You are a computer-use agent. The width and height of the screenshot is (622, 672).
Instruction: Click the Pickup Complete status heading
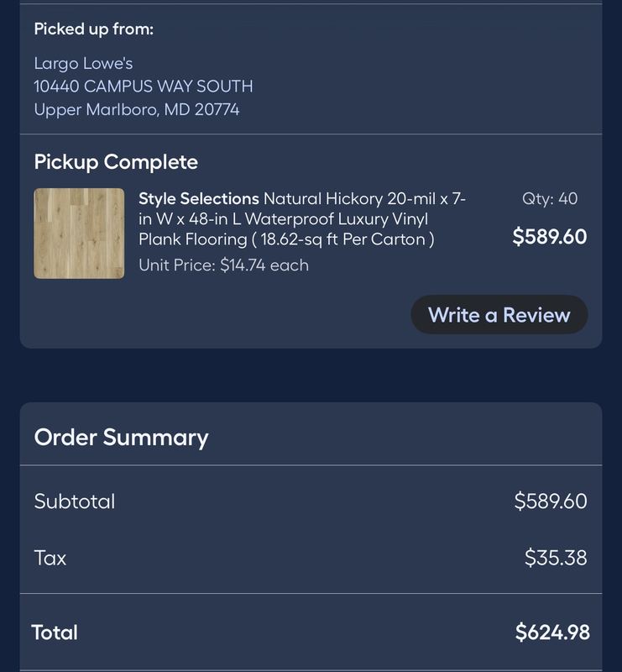pyautogui.click(x=116, y=162)
